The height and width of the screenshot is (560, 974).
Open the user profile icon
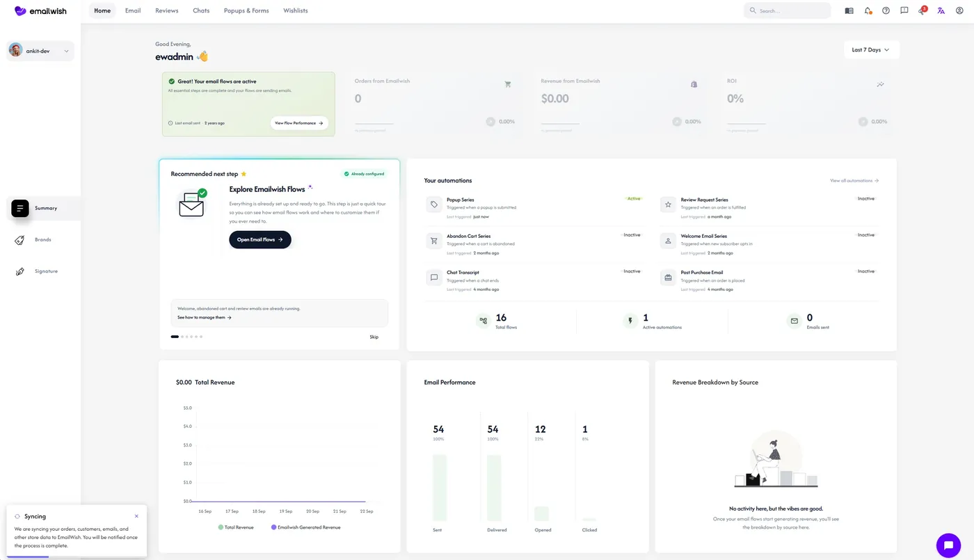tap(959, 11)
